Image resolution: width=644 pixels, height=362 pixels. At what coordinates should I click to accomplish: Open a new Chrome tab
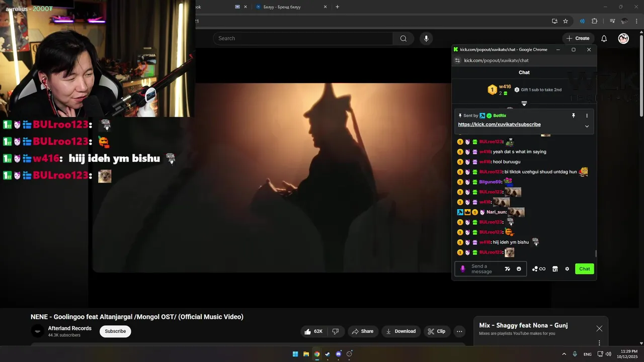[x=337, y=7]
